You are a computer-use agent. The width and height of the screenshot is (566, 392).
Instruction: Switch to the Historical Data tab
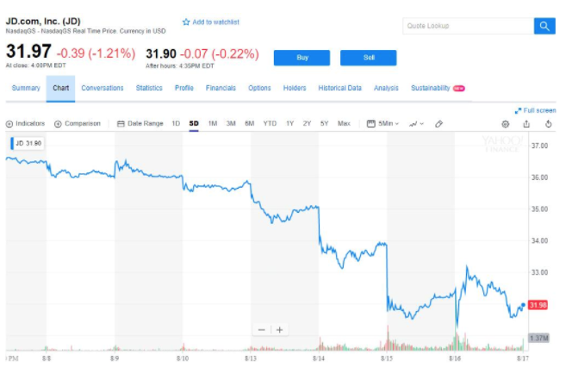(339, 88)
